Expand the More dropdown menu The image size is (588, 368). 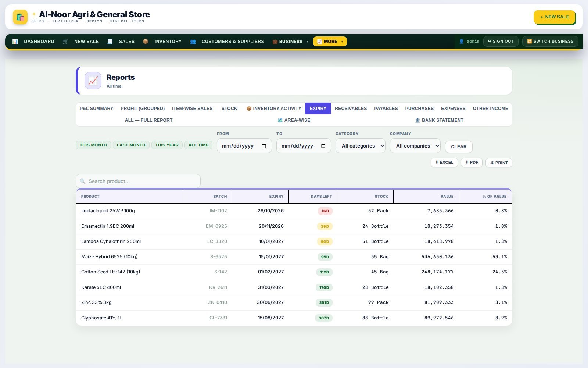coord(330,42)
